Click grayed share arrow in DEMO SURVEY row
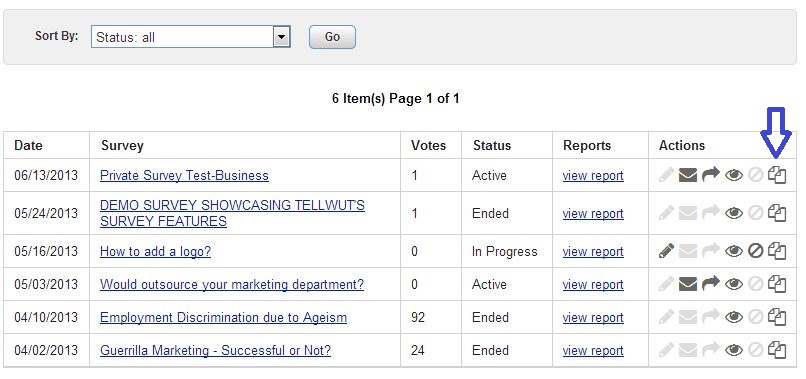The height and width of the screenshot is (379, 806). [710, 213]
